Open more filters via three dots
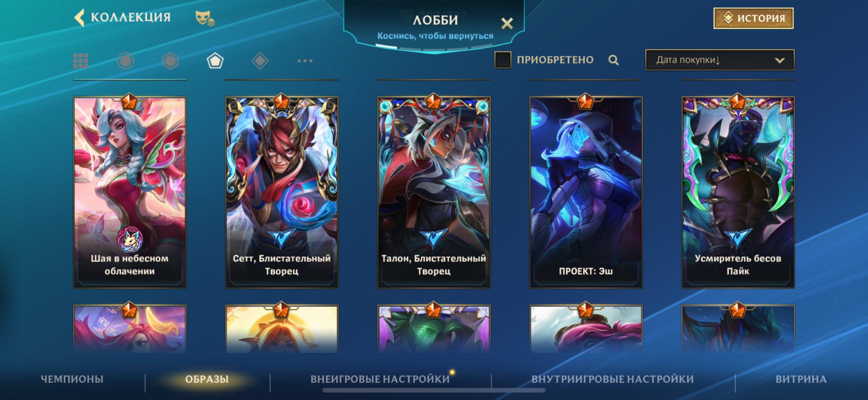 [x=305, y=61]
